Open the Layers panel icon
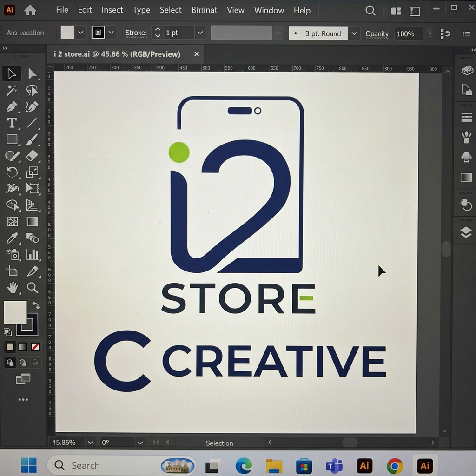This screenshot has width=476, height=476. 466,232
